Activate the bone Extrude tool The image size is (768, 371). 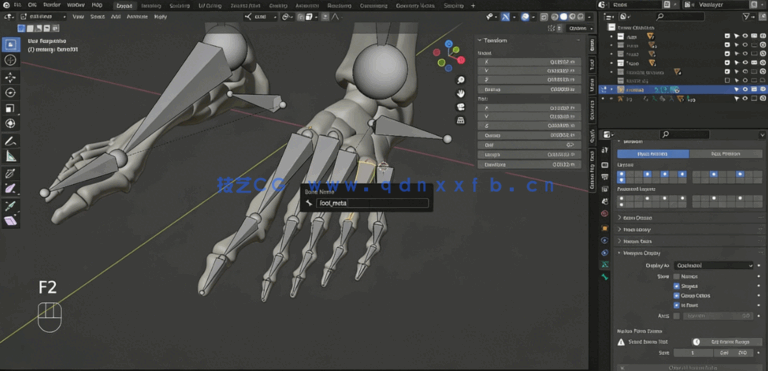11,205
